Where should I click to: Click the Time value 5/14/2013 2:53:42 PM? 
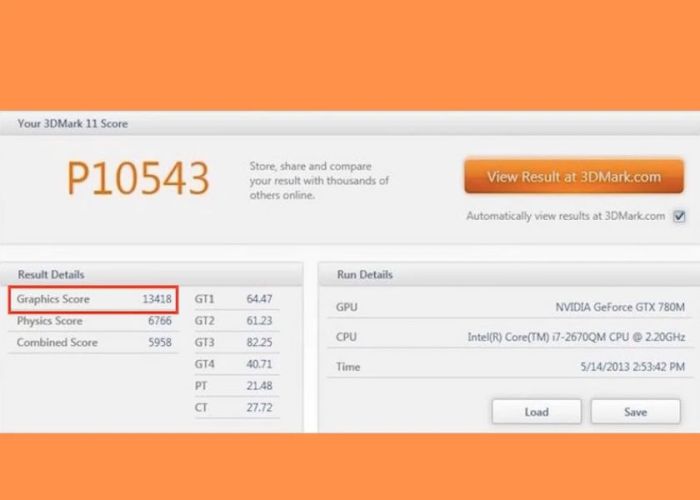pyautogui.click(x=632, y=367)
